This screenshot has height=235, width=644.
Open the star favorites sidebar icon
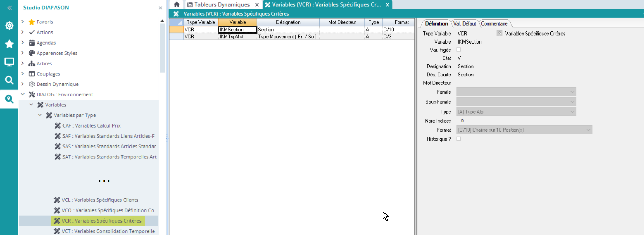click(x=9, y=44)
